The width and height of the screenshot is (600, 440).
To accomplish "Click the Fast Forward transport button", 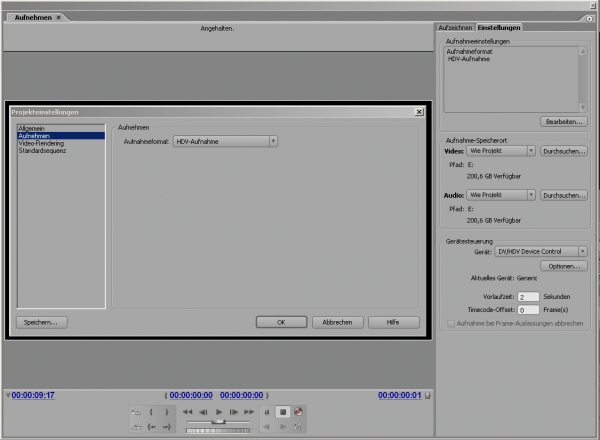I will 250,412.
